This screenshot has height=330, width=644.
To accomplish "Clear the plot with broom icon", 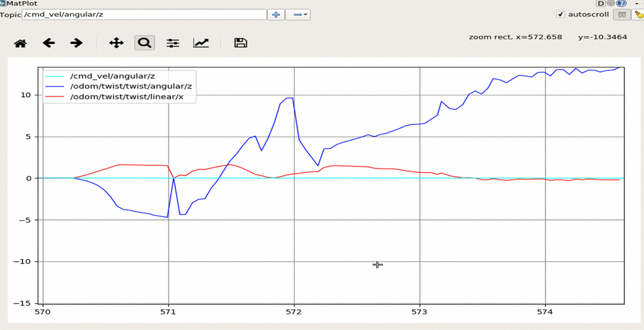I will coord(638,14).
